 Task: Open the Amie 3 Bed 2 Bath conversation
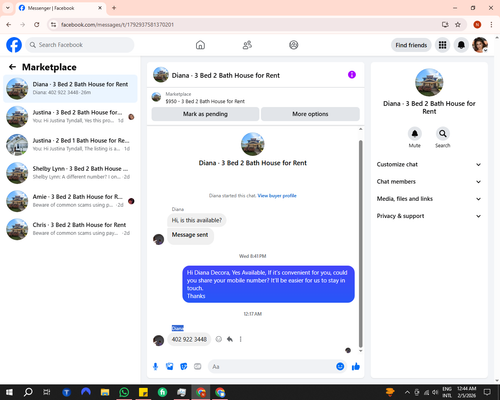click(x=70, y=201)
